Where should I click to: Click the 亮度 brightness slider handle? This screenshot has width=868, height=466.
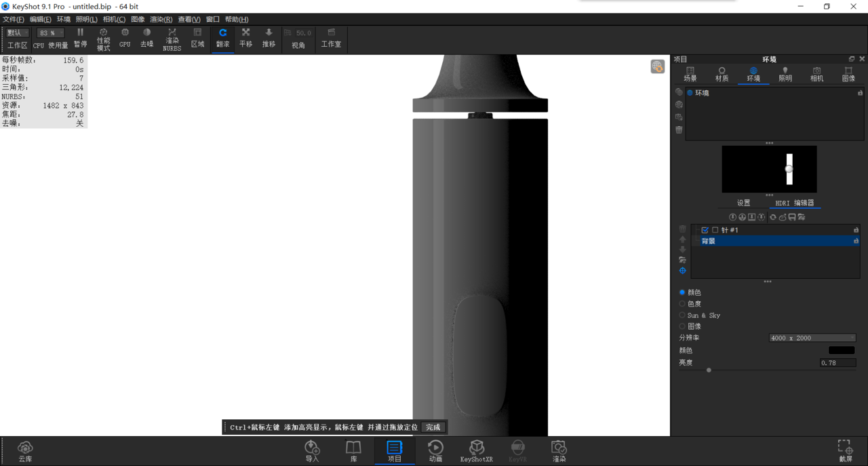(x=709, y=370)
